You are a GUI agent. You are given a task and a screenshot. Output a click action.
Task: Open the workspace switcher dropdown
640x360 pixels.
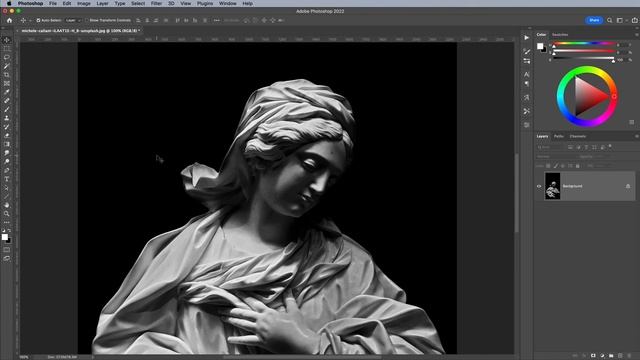(x=621, y=20)
